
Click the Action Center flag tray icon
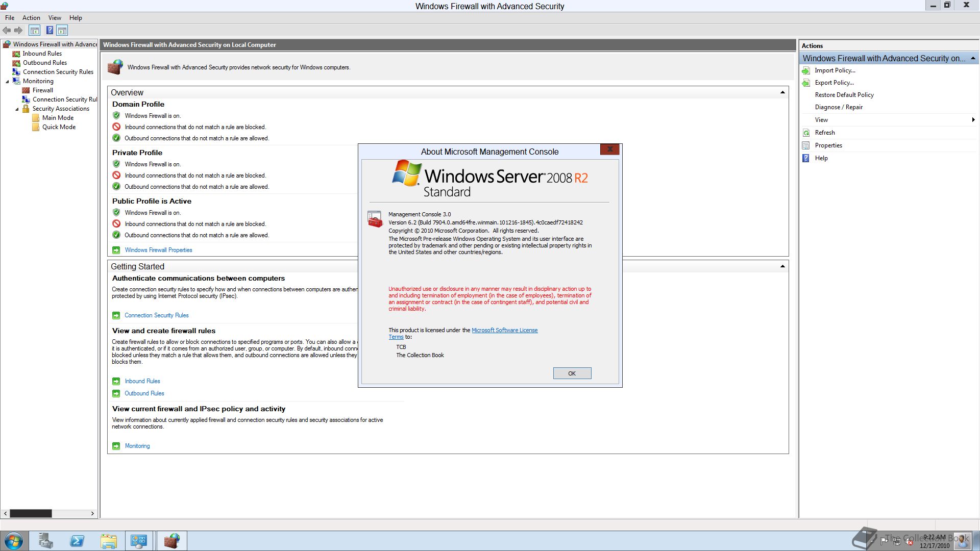click(884, 541)
